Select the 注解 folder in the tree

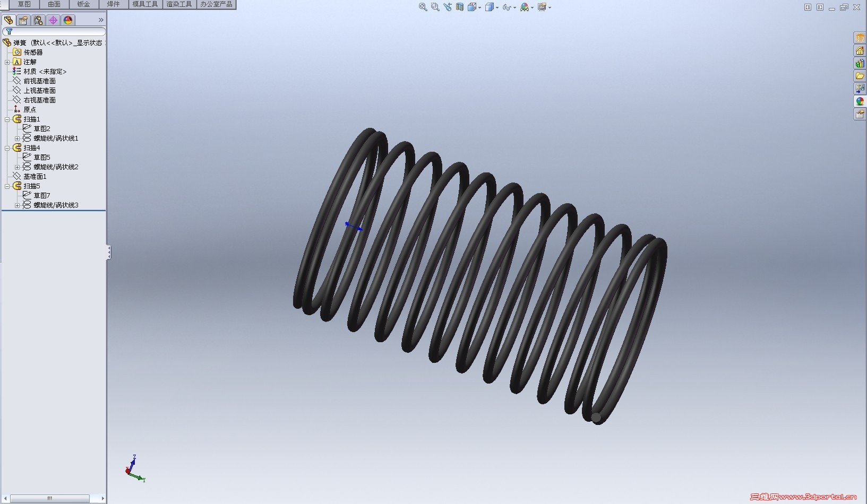30,62
